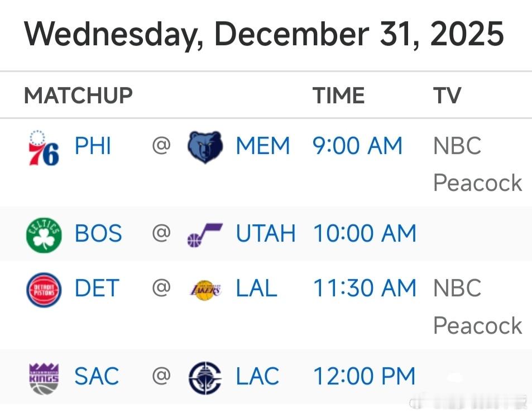Click the UTAH team abbreviation
Viewport: 532px width, 414px height.
pyautogui.click(x=266, y=233)
